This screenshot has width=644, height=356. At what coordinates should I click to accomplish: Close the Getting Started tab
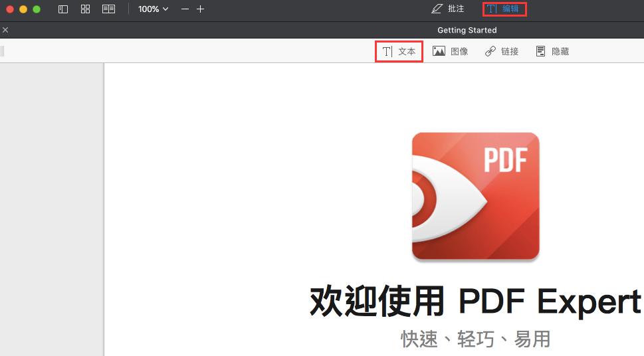(5, 30)
